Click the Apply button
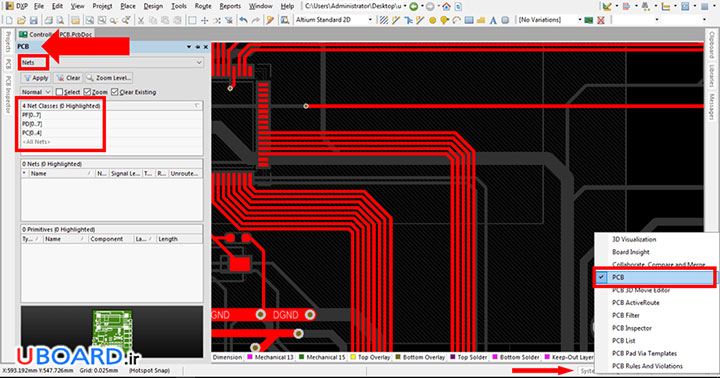720x378 pixels. 36,78
